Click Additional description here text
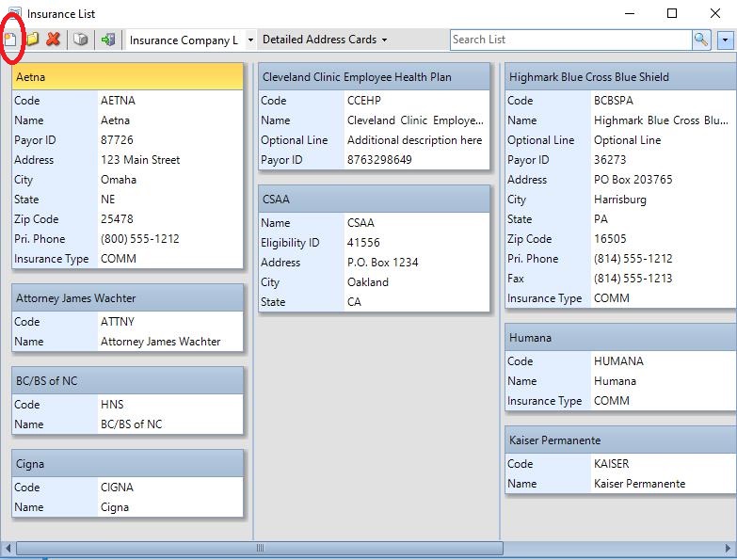 (414, 140)
